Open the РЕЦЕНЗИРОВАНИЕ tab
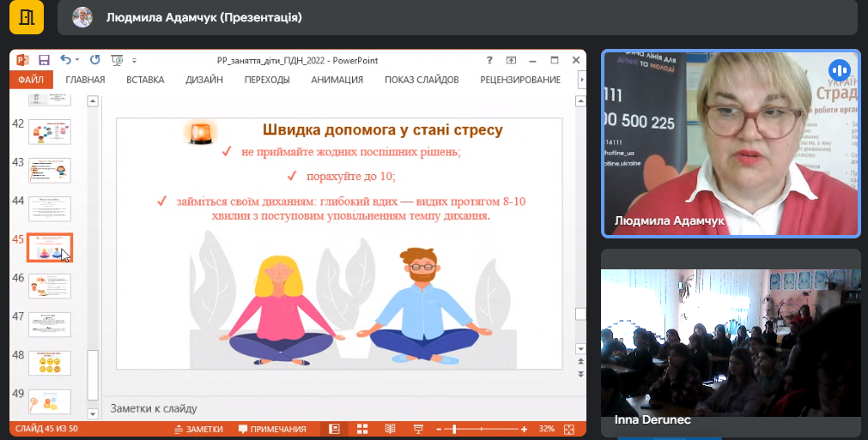This screenshot has height=440, width=868. point(520,80)
